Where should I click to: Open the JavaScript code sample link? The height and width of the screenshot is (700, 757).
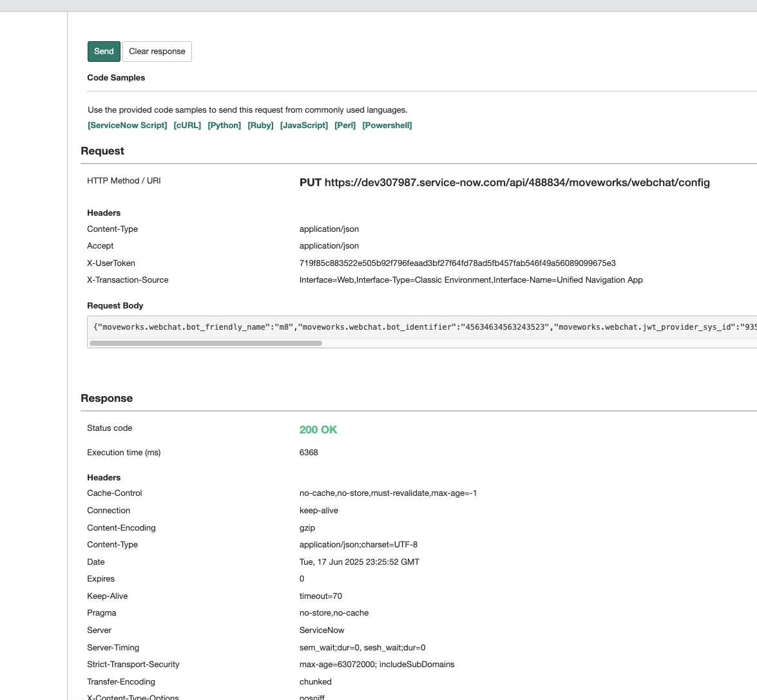(x=304, y=126)
